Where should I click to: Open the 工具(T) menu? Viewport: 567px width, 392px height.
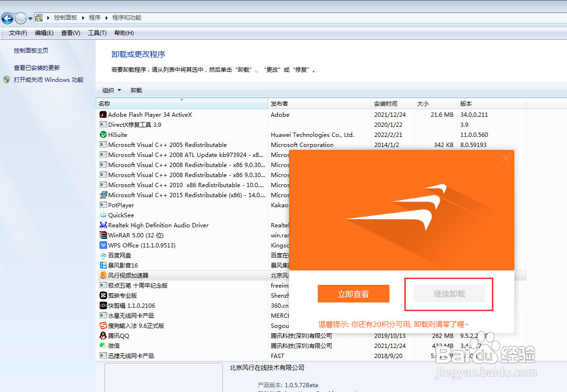(x=97, y=33)
